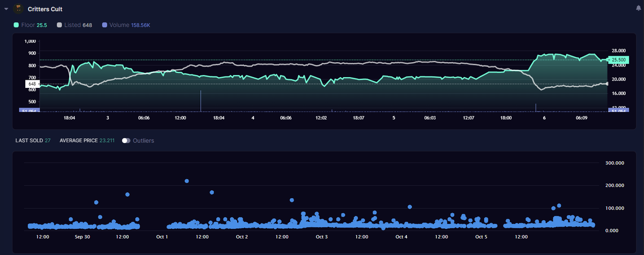Click the 06:03 time axis label

(x=430, y=117)
